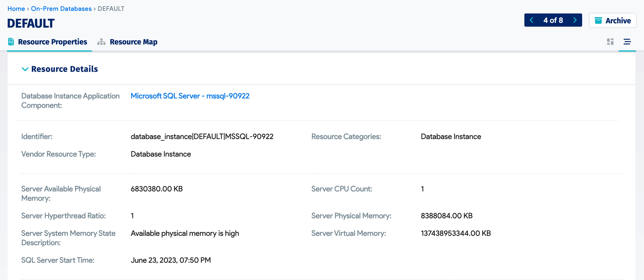Switch to list view using the lines icon
The width and height of the screenshot is (644, 280).
pos(627,42)
